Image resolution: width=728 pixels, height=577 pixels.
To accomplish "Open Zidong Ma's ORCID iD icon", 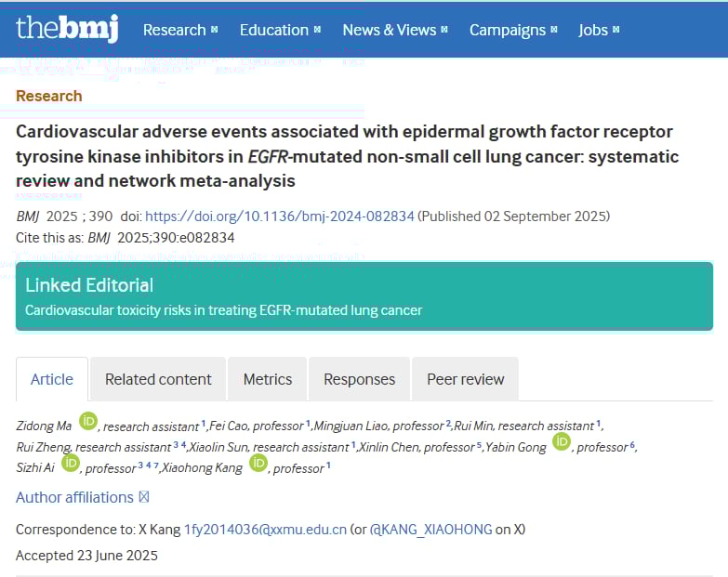I will pyautogui.click(x=87, y=421).
